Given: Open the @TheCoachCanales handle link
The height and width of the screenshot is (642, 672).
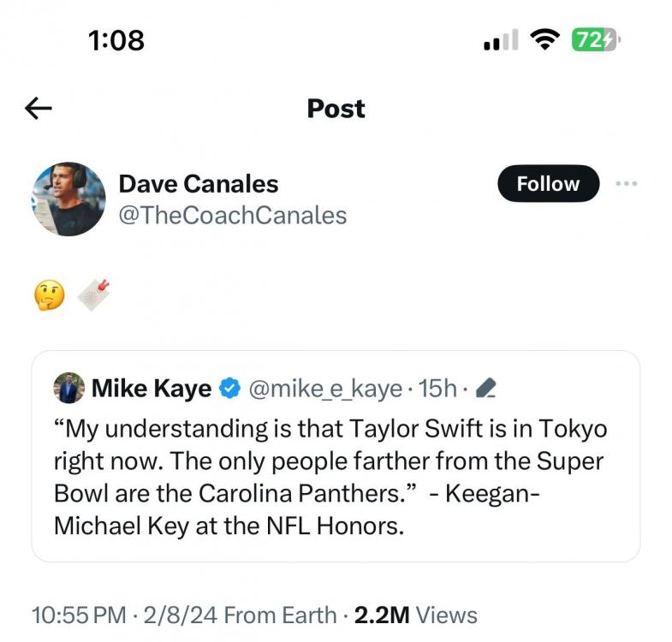Looking at the screenshot, I should (232, 215).
